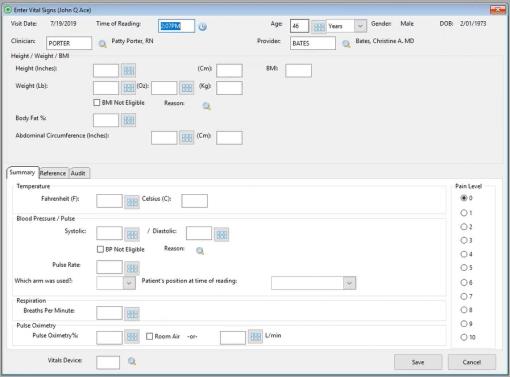Click the Height (Inches) input field
510x377 pixels.
[x=106, y=71]
